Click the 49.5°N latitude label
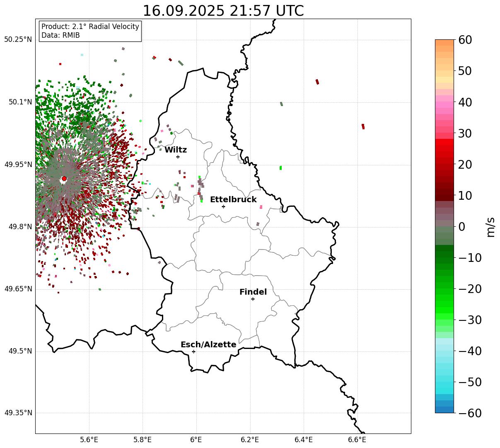Viewport: 500px width, 448px height. pos(20,351)
